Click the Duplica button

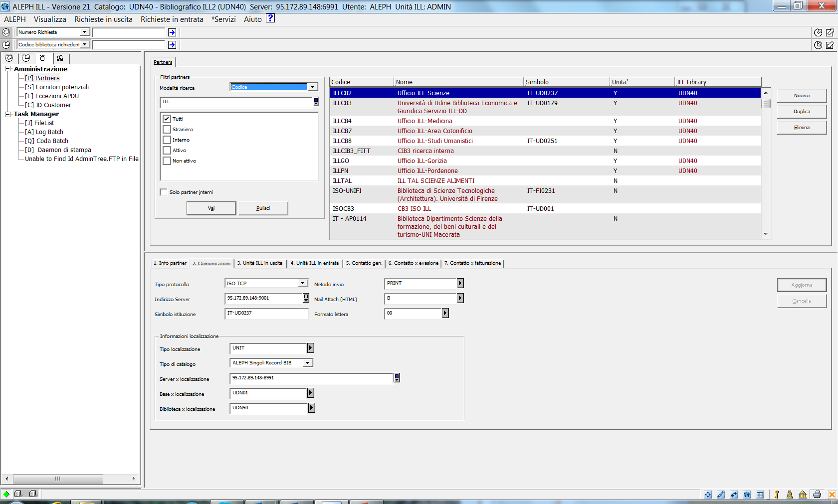pos(802,112)
